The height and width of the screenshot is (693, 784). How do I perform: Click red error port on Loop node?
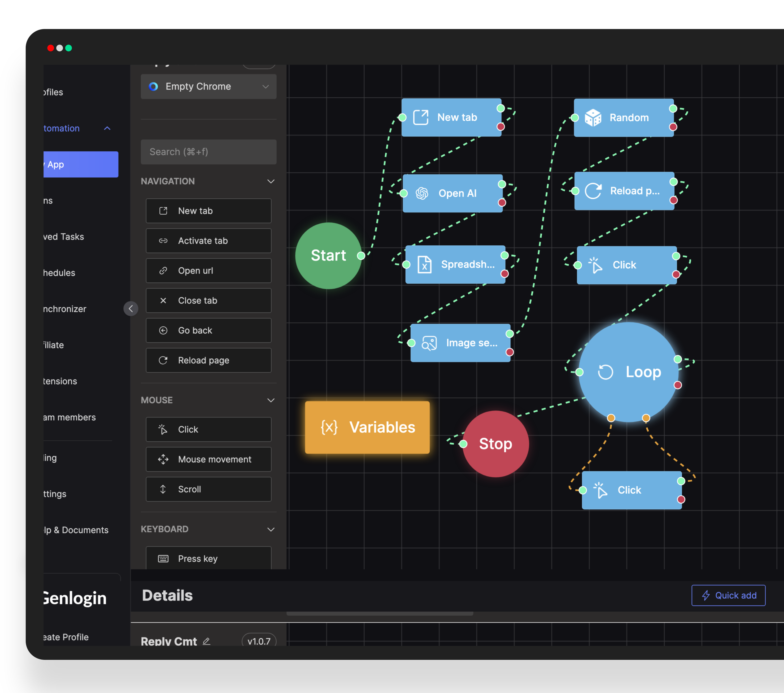(x=678, y=385)
